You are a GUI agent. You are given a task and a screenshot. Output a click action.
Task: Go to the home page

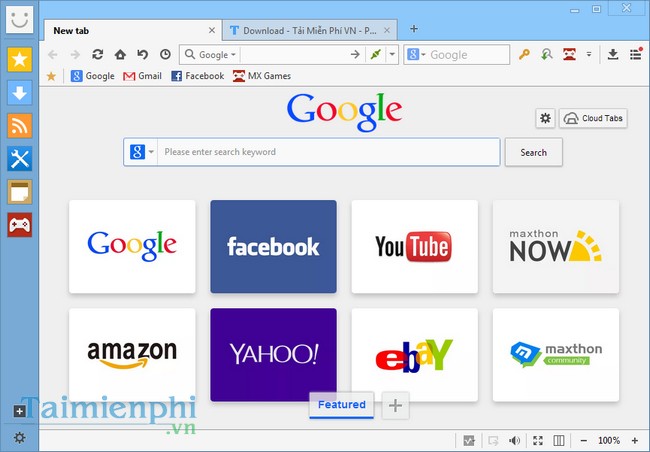point(120,54)
